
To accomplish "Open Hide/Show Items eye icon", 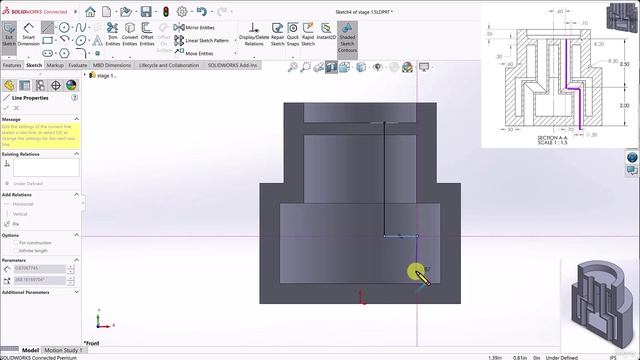I will click(378, 67).
